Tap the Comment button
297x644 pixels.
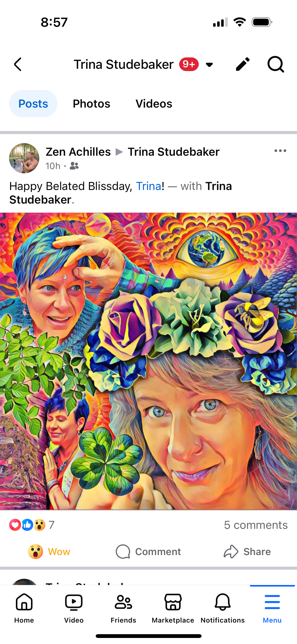tap(148, 552)
